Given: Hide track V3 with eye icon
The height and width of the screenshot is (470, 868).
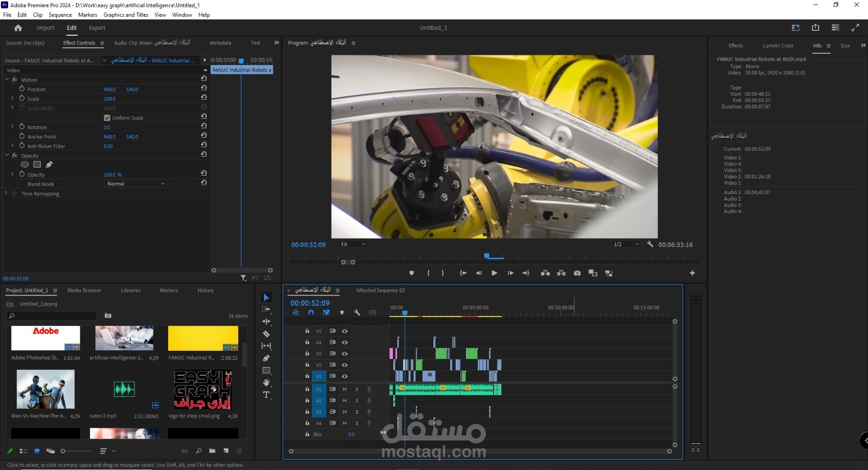Looking at the screenshot, I should point(344,353).
